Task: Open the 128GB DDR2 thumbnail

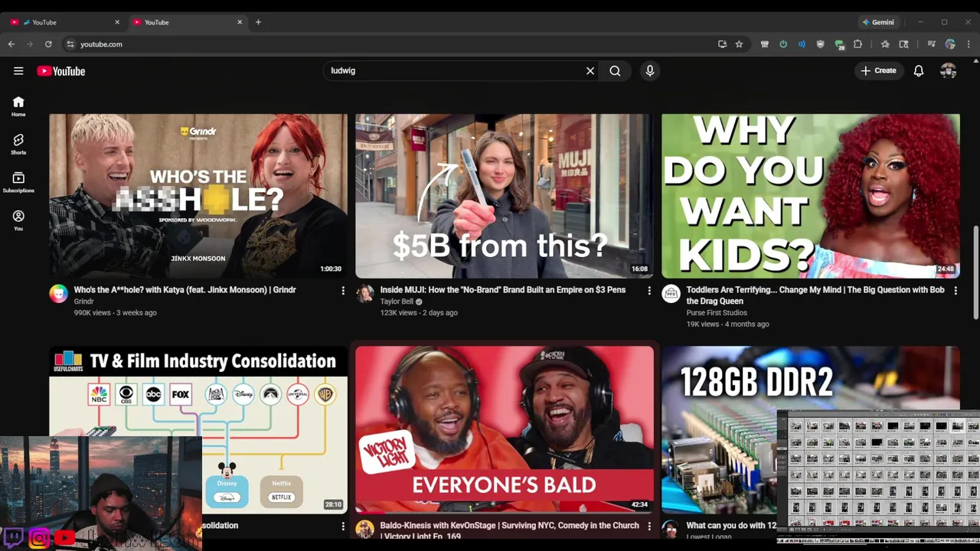Action: [x=811, y=429]
